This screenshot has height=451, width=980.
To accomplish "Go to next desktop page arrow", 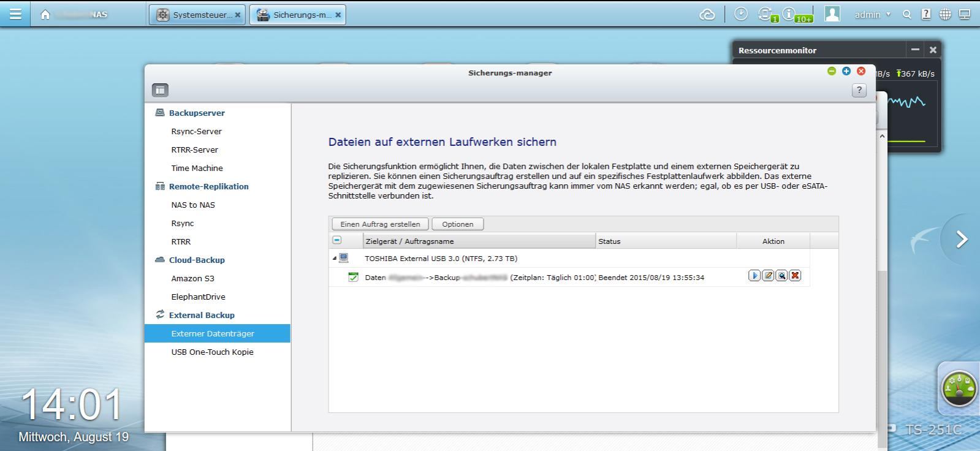I will tap(962, 239).
